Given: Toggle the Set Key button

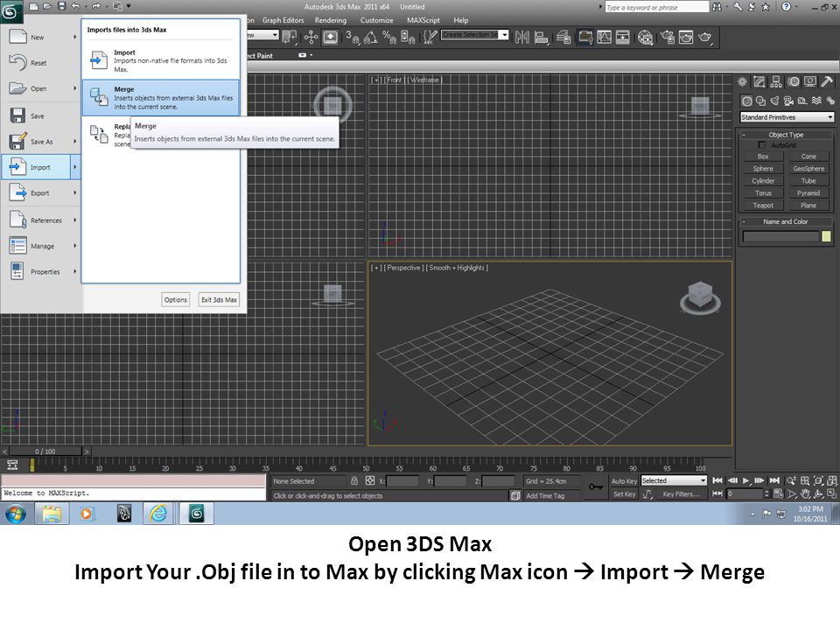Looking at the screenshot, I should coord(624,494).
